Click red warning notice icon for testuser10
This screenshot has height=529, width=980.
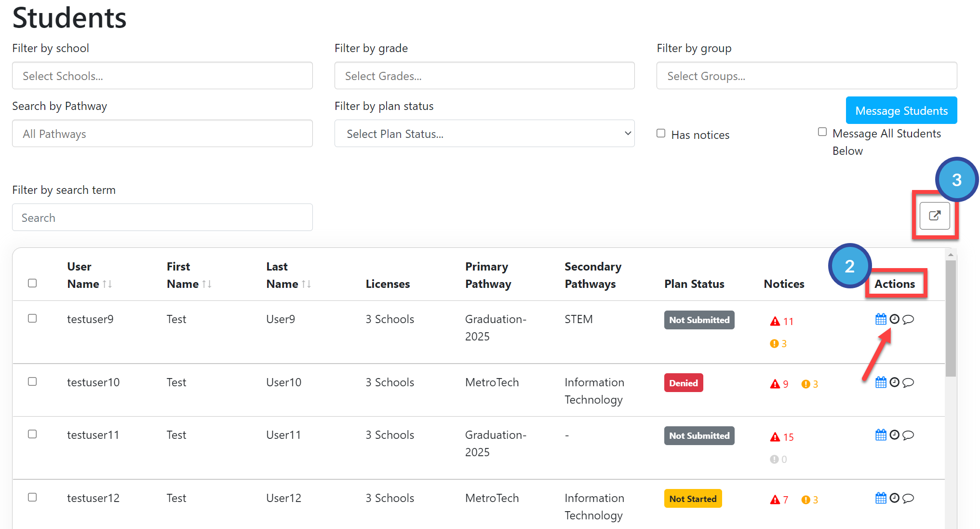tap(775, 384)
